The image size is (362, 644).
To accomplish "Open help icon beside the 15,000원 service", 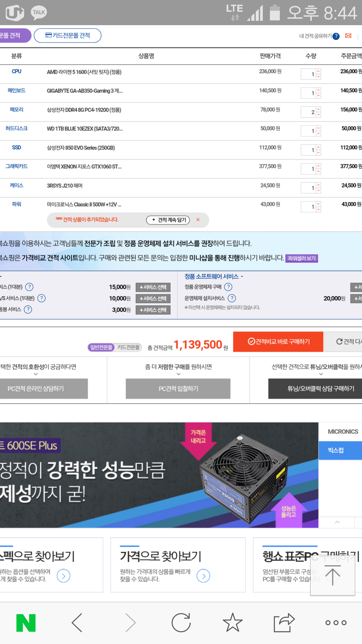I will click(x=29, y=287).
